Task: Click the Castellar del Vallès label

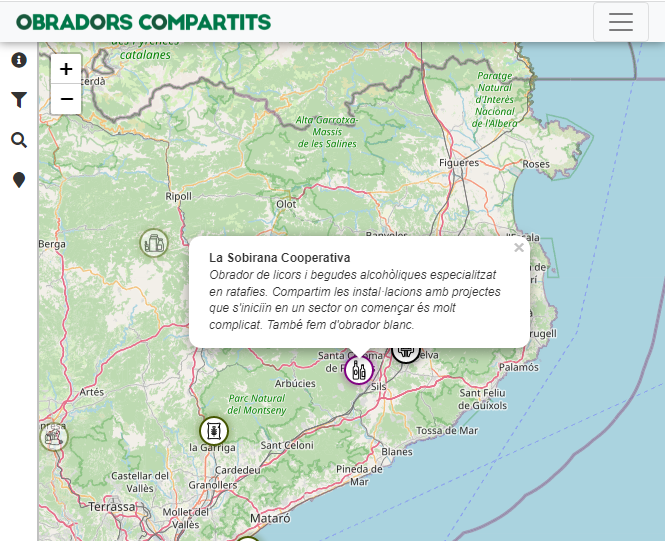Action: 140,482
